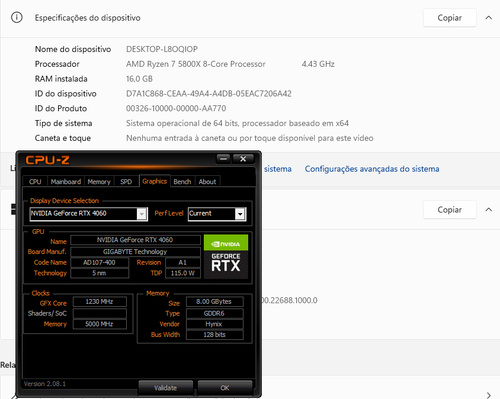Click the Perf Level label in CPU-Z
Screen dimensions: 500x399
click(169, 213)
